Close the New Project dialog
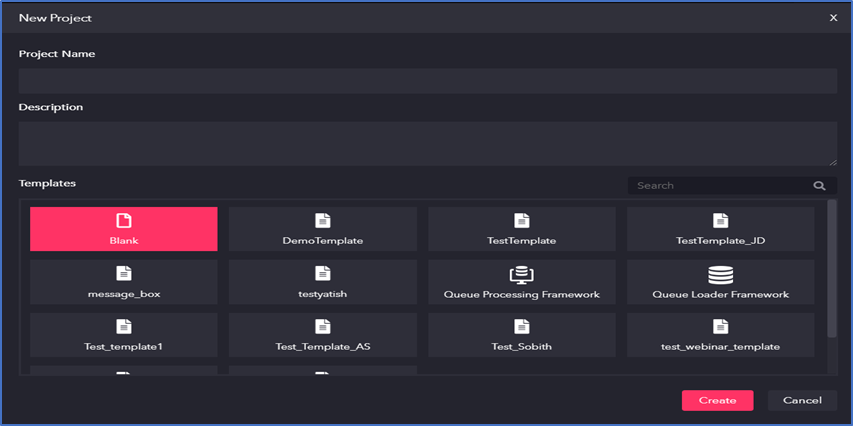 click(833, 18)
